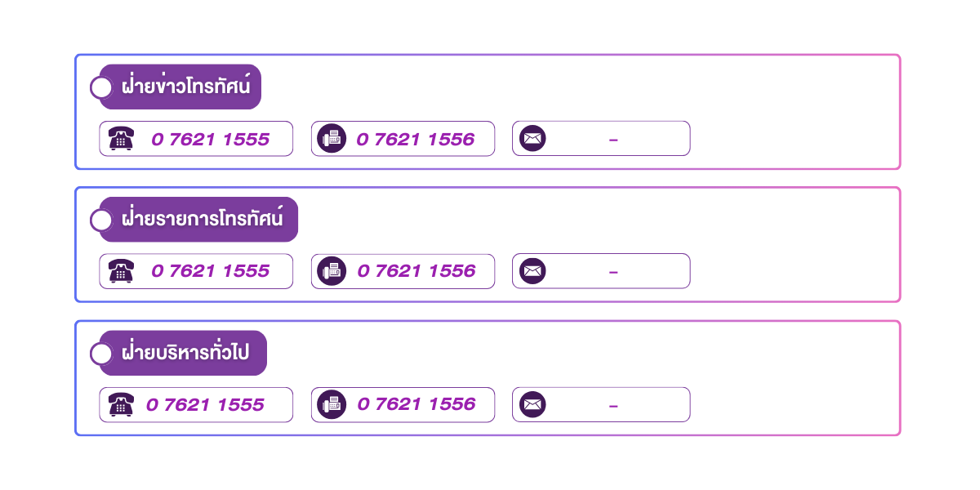Viewport: 980px width, 490px height.
Task: Open the ฝ่ายข่าวโทรทัศน์ department label
Action: [185, 87]
